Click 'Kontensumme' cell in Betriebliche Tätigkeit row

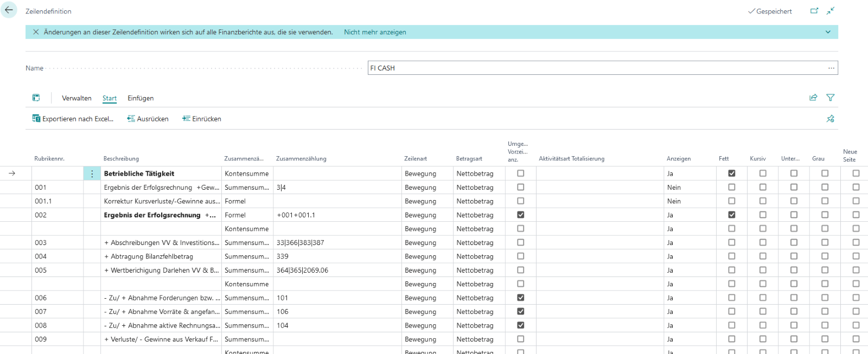(247, 173)
